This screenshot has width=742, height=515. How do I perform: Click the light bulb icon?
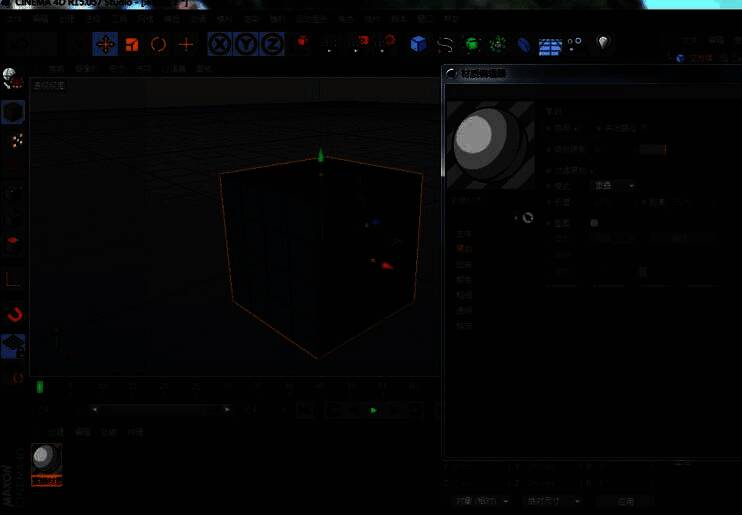click(602, 43)
